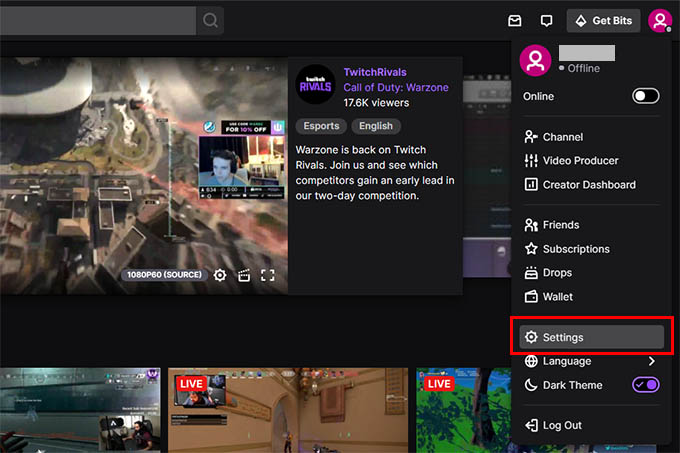Select the Esports tag
This screenshot has height=453, width=680.
pos(321,126)
